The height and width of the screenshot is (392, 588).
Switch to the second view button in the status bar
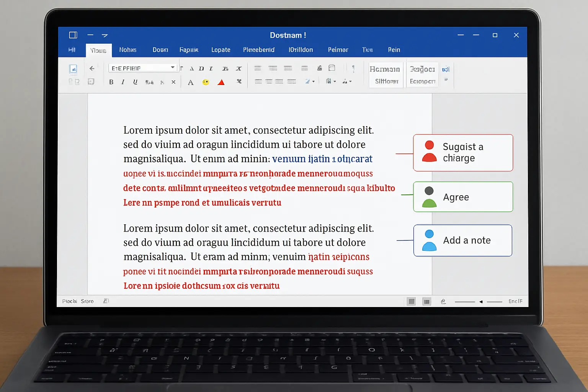pos(426,302)
